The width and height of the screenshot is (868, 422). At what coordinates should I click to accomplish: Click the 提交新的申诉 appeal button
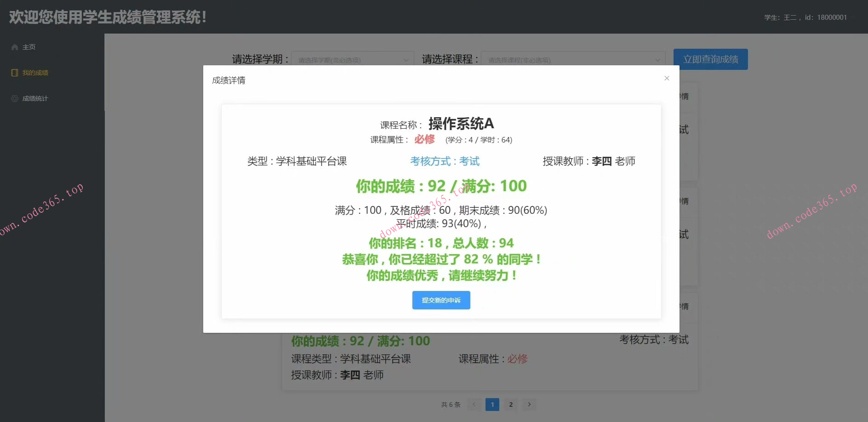coord(440,300)
